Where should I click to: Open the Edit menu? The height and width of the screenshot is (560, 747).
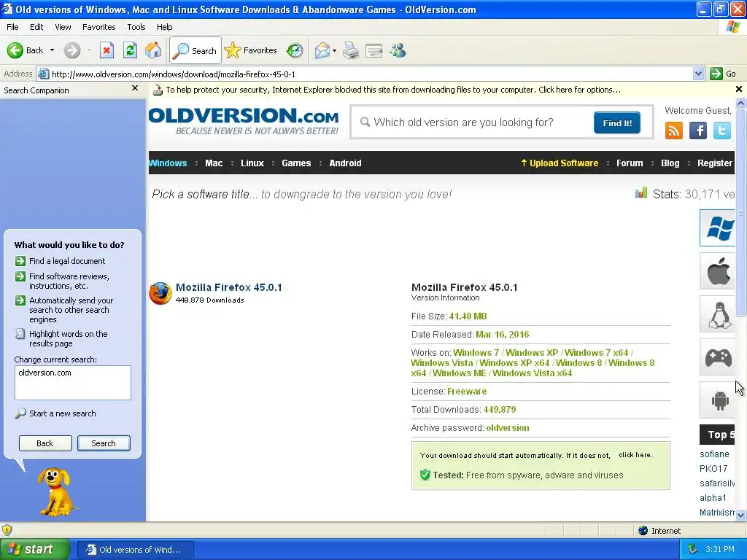(x=36, y=27)
